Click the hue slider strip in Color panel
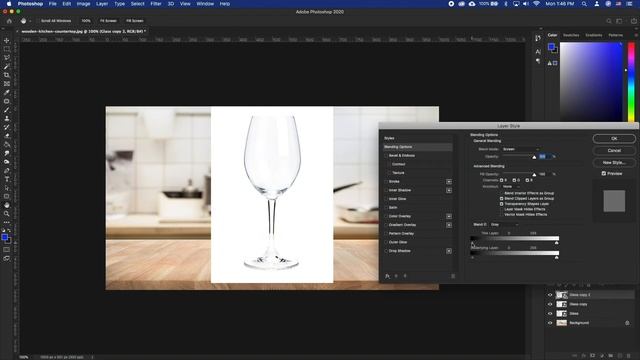This screenshot has height=360, width=640. pos(631,82)
